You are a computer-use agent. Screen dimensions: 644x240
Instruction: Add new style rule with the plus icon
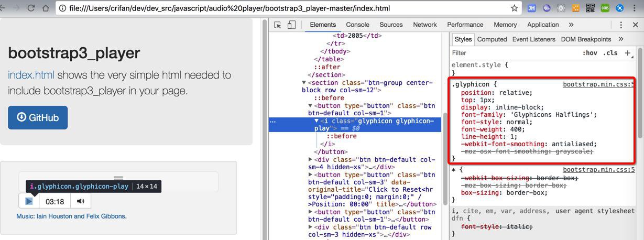(x=628, y=53)
